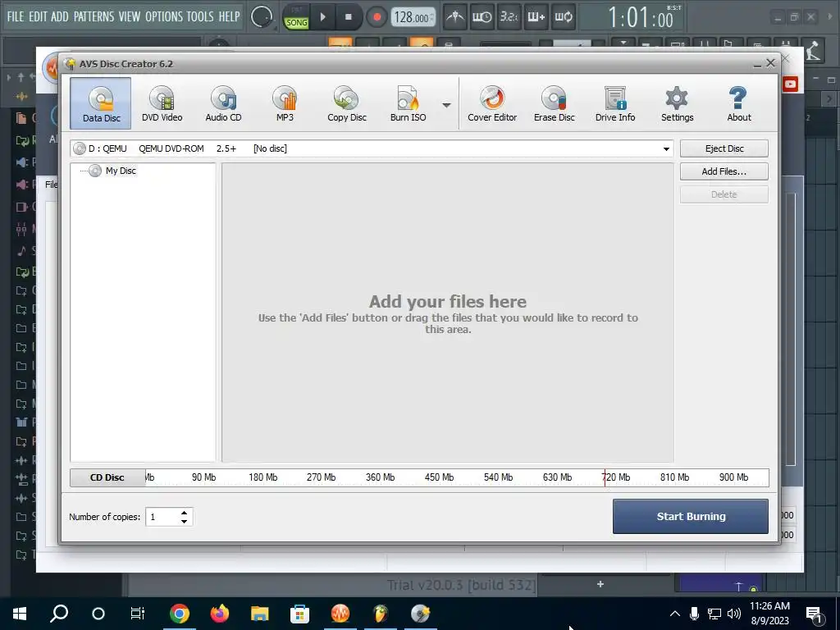
Task: Click the 720 Mb capacity marker
Action: coord(616,477)
